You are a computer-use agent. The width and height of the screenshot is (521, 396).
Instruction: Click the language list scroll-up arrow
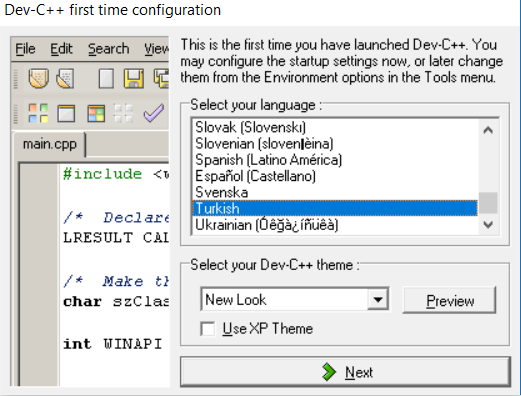tap(488, 130)
